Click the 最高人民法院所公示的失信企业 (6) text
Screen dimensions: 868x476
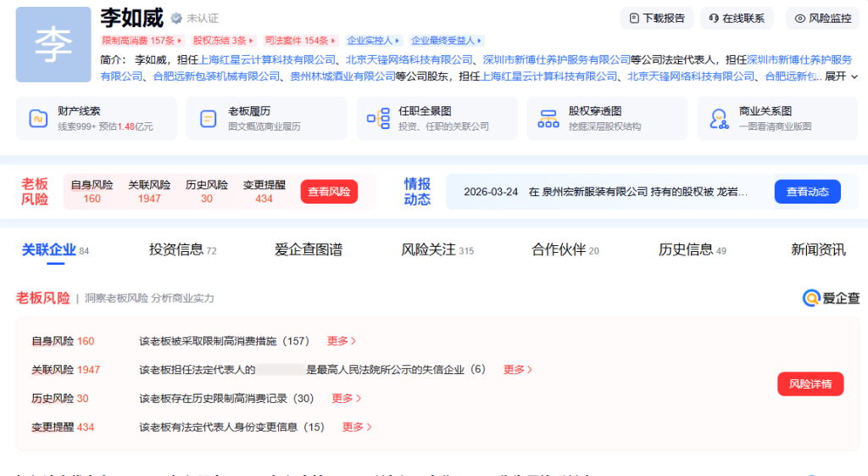pos(396,370)
